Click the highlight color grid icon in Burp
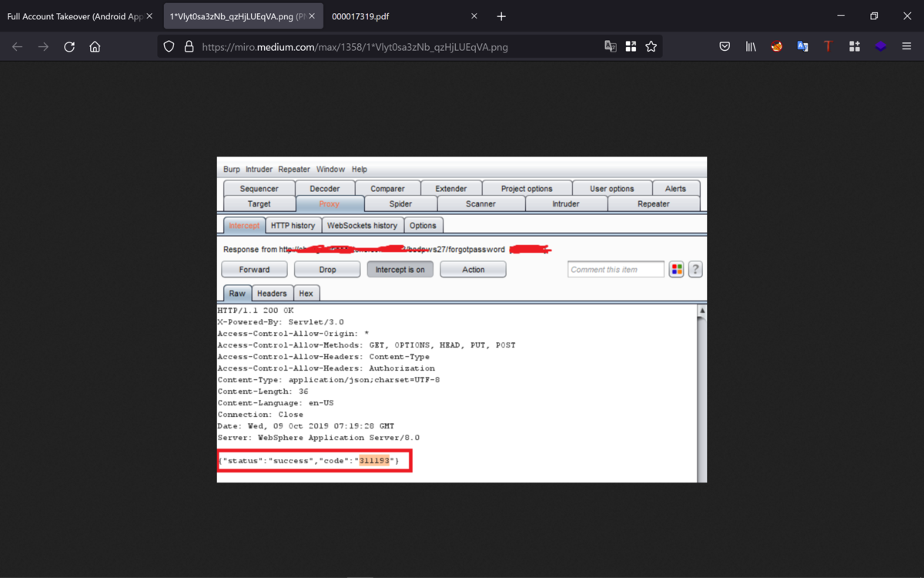The height and width of the screenshot is (578, 924). point(676,270)
